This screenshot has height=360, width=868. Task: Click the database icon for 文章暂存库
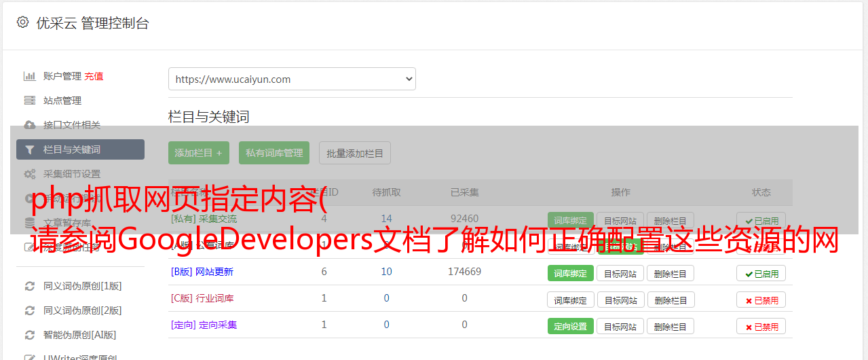pos(29,223)
